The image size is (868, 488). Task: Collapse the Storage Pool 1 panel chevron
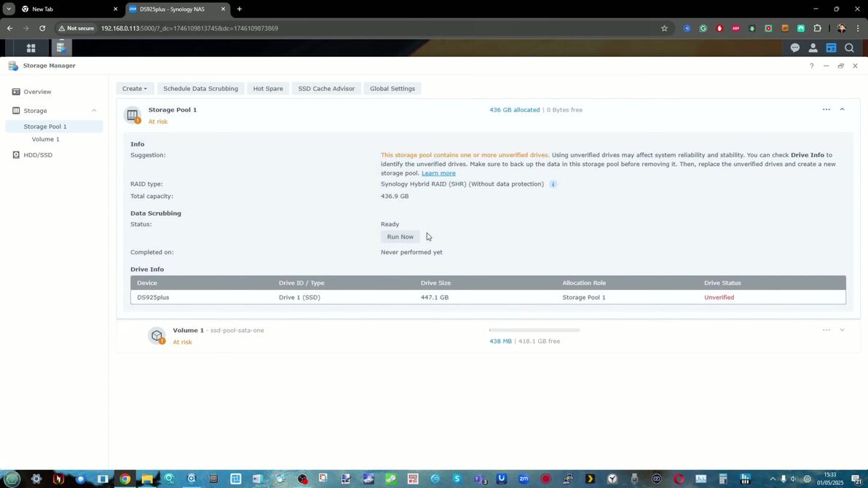(x=842, y=110)
